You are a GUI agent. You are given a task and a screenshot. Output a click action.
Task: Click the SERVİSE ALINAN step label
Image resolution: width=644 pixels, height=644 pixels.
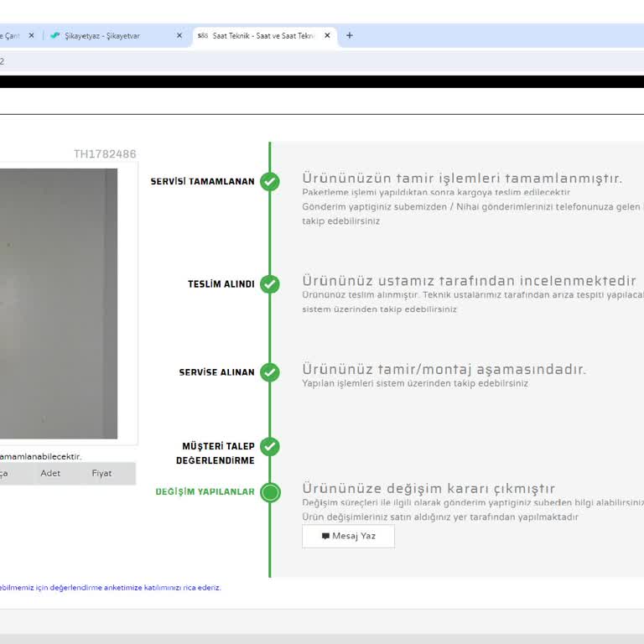point(217,372)
